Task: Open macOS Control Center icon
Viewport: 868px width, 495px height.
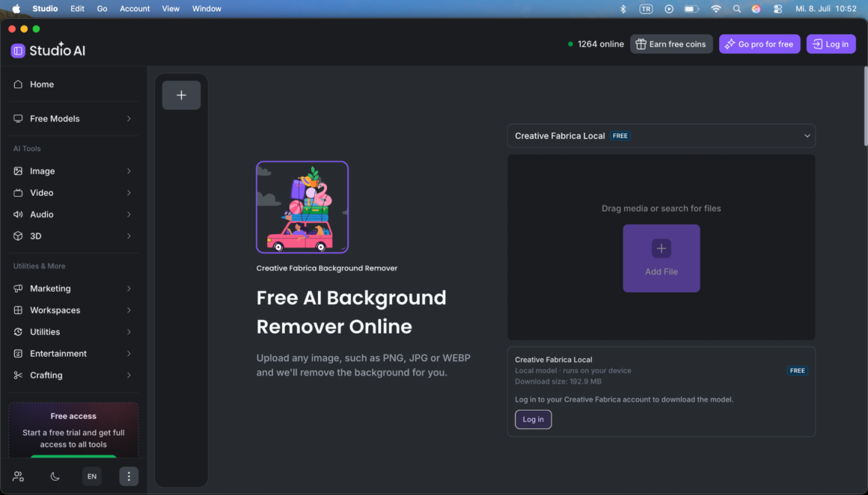Action: [777, 9]
